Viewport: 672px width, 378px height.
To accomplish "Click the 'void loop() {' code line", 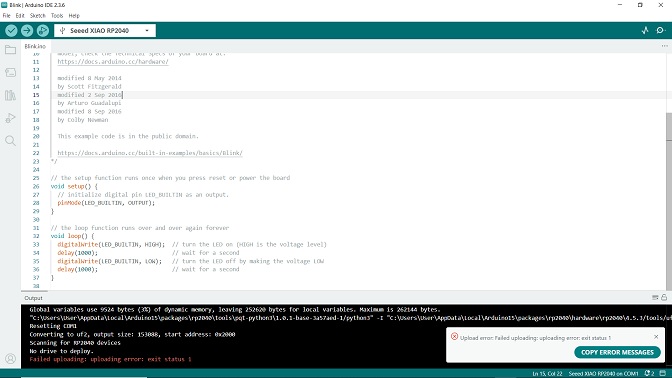I will click(x=72, y=236).
